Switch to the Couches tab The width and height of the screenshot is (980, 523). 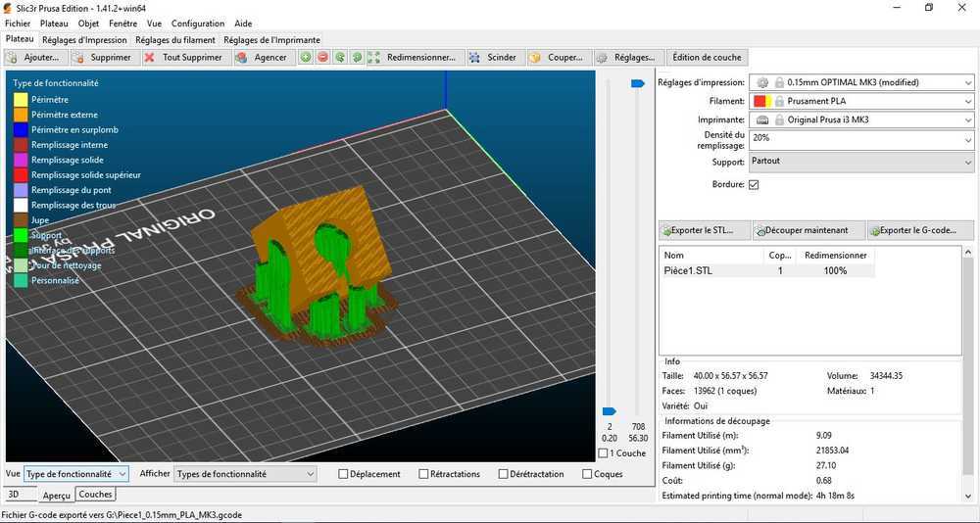[x=96, y=495]
